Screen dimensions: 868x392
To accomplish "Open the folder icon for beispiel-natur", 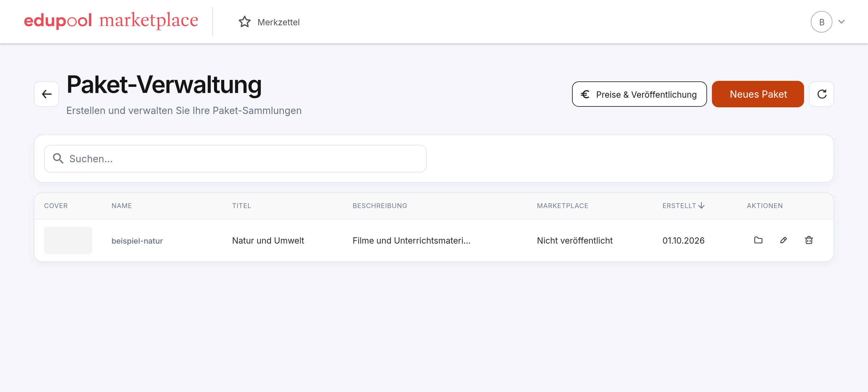I will (758, 240).
